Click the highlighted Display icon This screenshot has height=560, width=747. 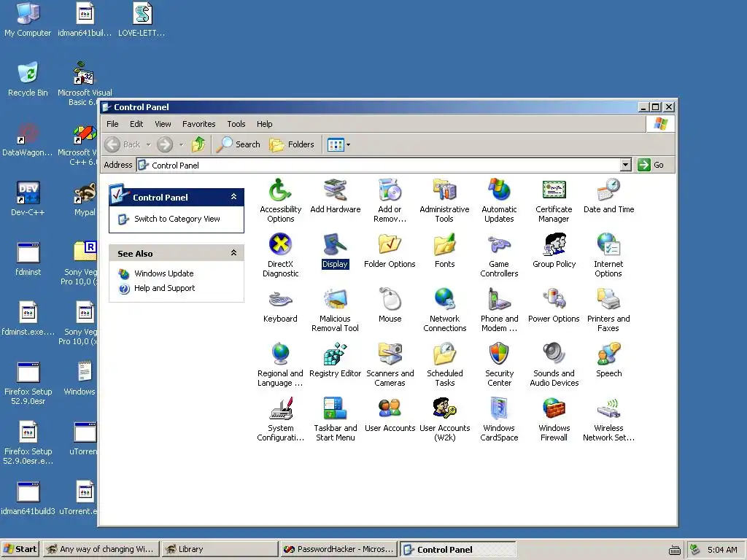335,244
